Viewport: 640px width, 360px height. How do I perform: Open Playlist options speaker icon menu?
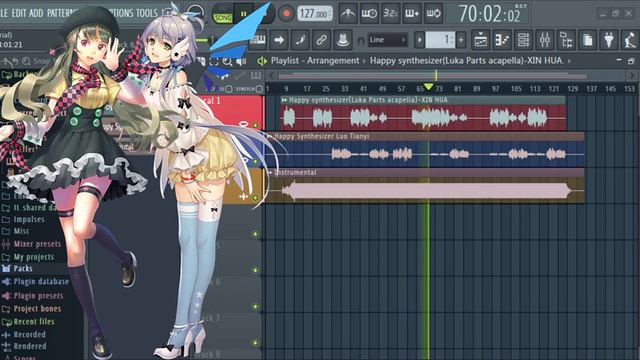pyautogui.click(x=262, y=61)
